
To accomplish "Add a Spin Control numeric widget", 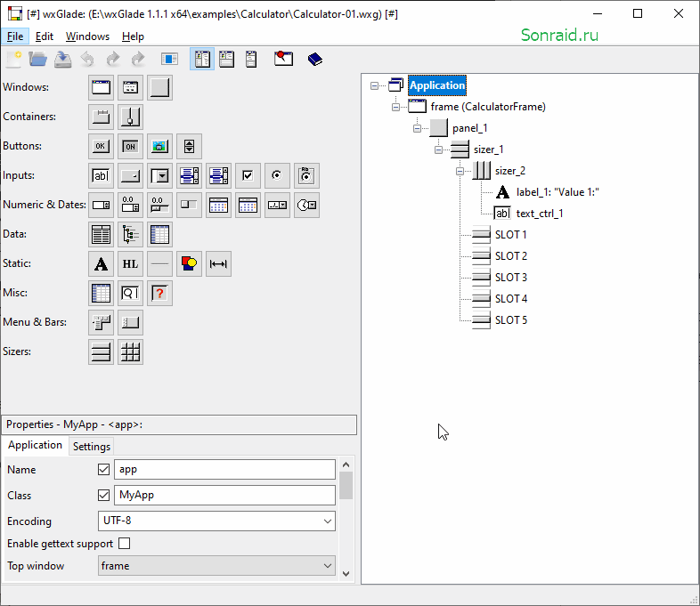I will 101,206.
